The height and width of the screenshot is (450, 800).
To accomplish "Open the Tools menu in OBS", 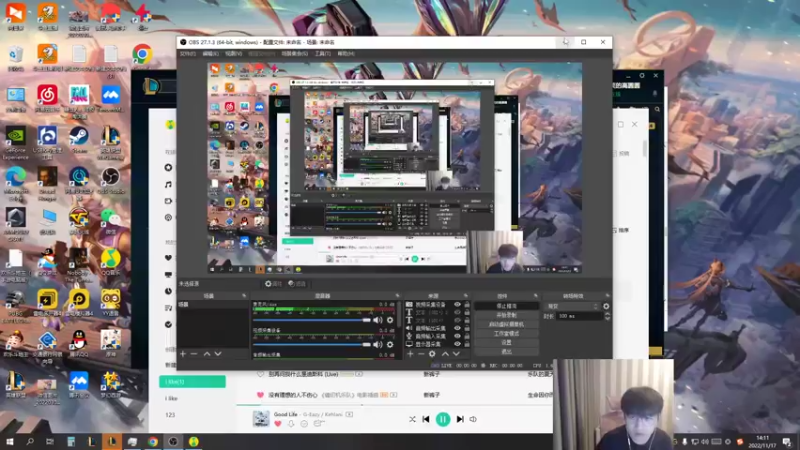I will [x=322, y=54].
